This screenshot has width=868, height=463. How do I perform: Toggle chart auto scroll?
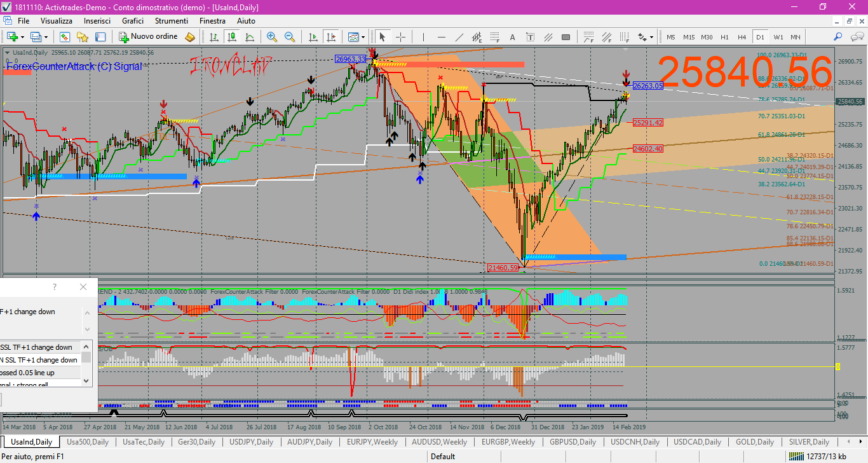click(313, 37)
